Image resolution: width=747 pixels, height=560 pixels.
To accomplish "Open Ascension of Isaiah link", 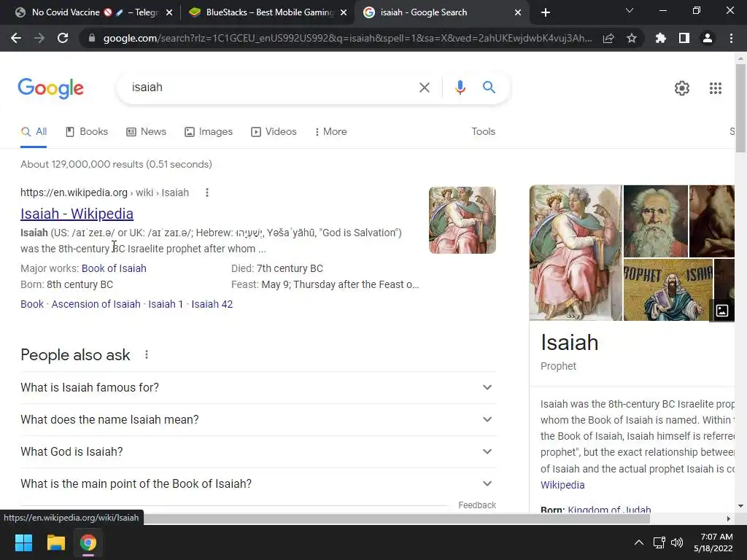I will click(96, 304).
